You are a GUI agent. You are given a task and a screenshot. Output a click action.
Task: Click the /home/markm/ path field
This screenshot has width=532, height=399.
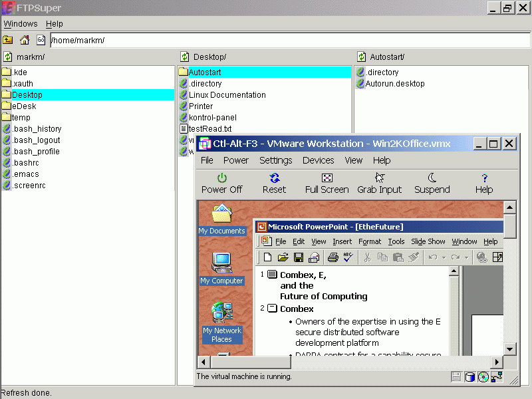pos(266,41)
